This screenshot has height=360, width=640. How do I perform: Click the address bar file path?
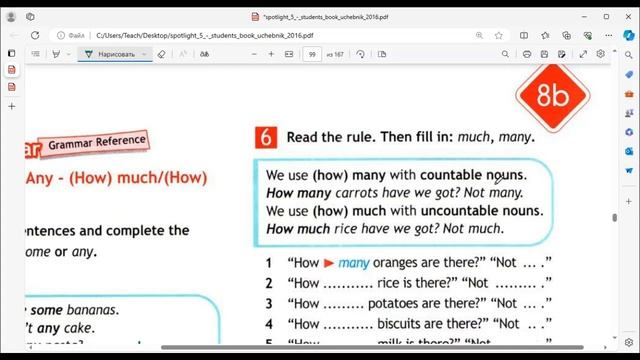pos(204,36)
